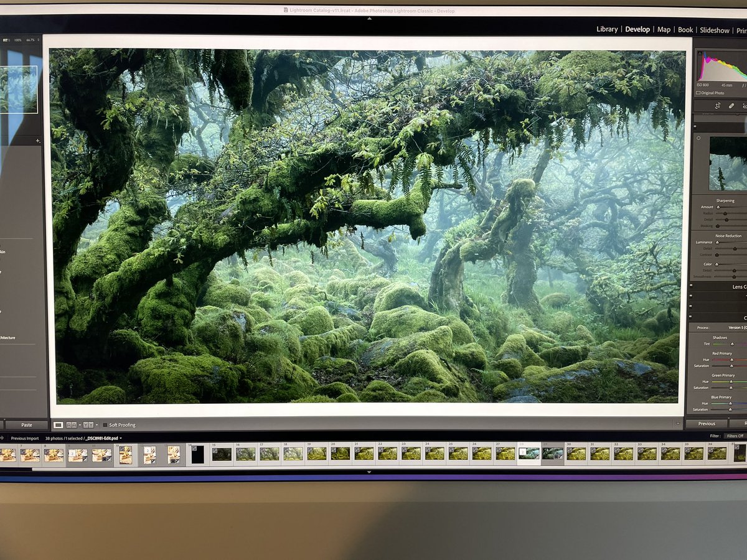Select filmstrip thumbnail number 16
Image resolution: width=747 pixels, height=560 pixels.
point(245,454)
